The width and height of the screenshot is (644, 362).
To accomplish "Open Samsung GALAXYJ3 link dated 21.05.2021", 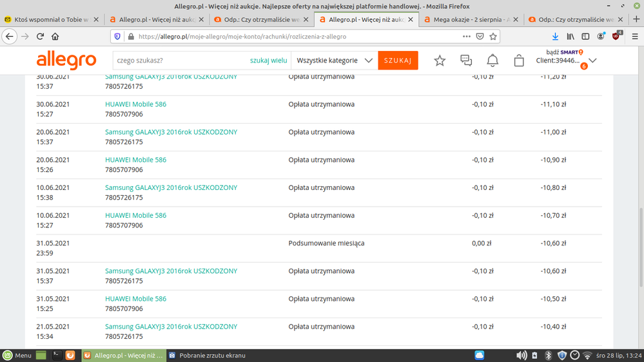I will 171,327.
